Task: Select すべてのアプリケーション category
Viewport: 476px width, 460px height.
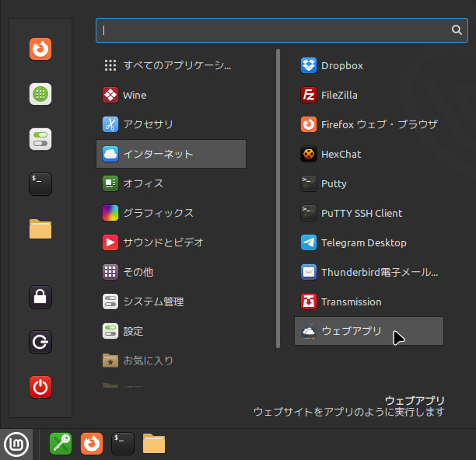Action: pyautogui.click(x=171, y=65)
